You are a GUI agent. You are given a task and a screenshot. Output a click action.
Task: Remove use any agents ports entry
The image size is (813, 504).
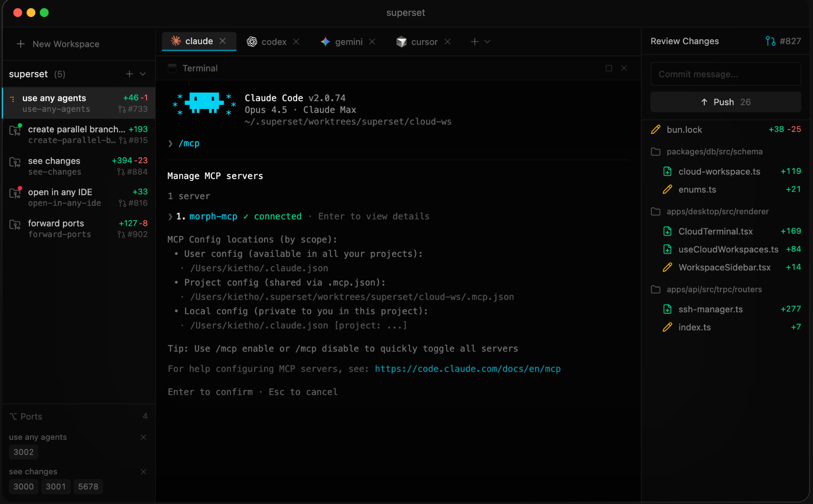[143, 437]
